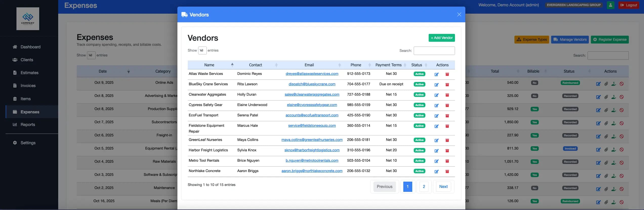Open Items in the sidebar
Image resolution: width=644 pixels, height=210 pixels.
25,99
